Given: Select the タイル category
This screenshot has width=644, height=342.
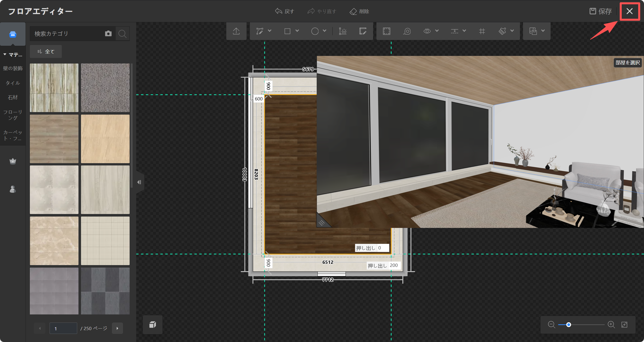Looking at the screenshot, I should tap(13, 83).
